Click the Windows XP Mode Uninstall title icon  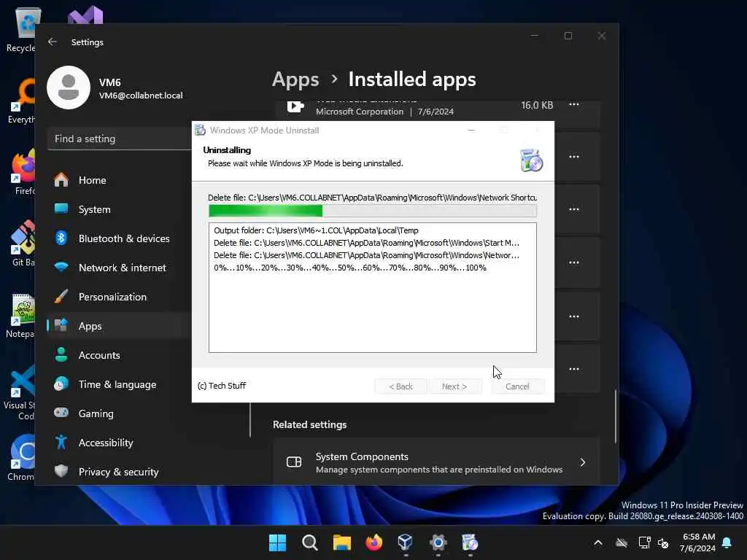tap(200, 130)
